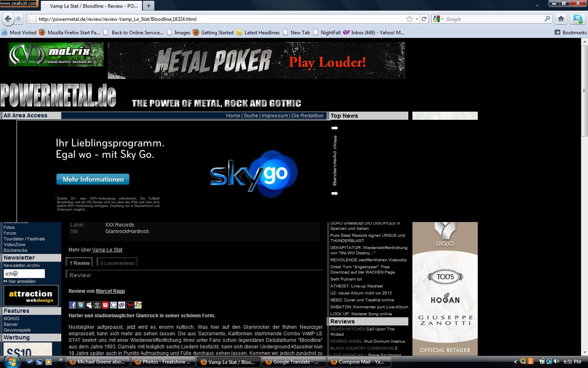Open the Home link in site navigation

point(233,116)
